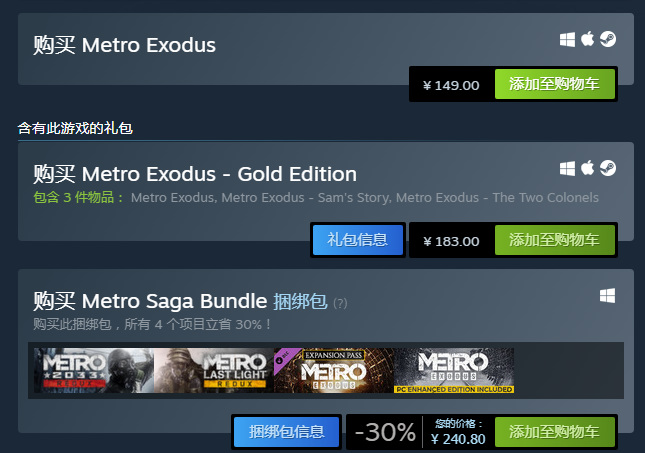Add Metro Saga Bundle to cart

point(554,432)
